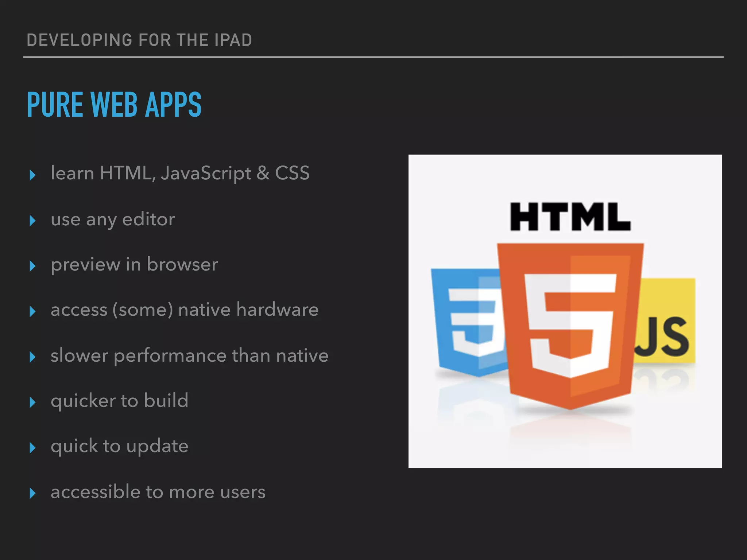
Task: Select 'accessible to more users' bullet text
Action: click(x=158, y=492)
